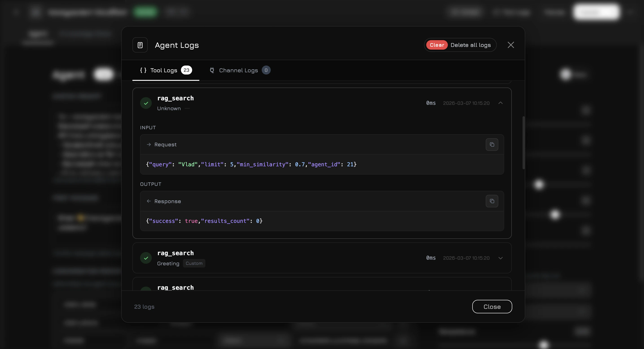Click the Unknown label under rag_search

pyautogui.click(x=169, y=108)
